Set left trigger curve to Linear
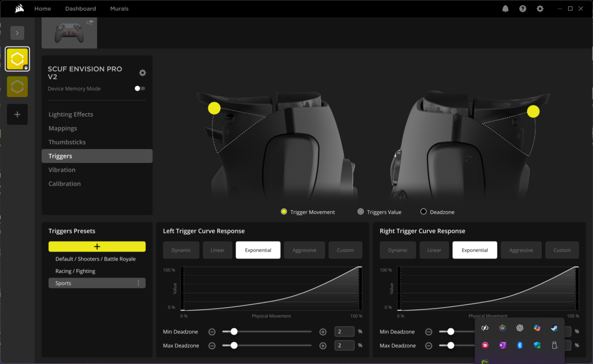Viewport: 593px width, 364px height. click(218, 250)
